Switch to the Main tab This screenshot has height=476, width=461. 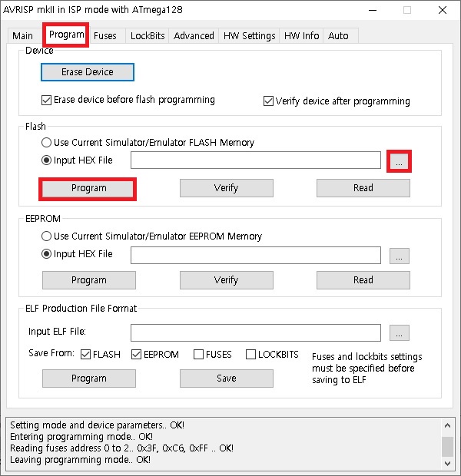tap(22, 36)
